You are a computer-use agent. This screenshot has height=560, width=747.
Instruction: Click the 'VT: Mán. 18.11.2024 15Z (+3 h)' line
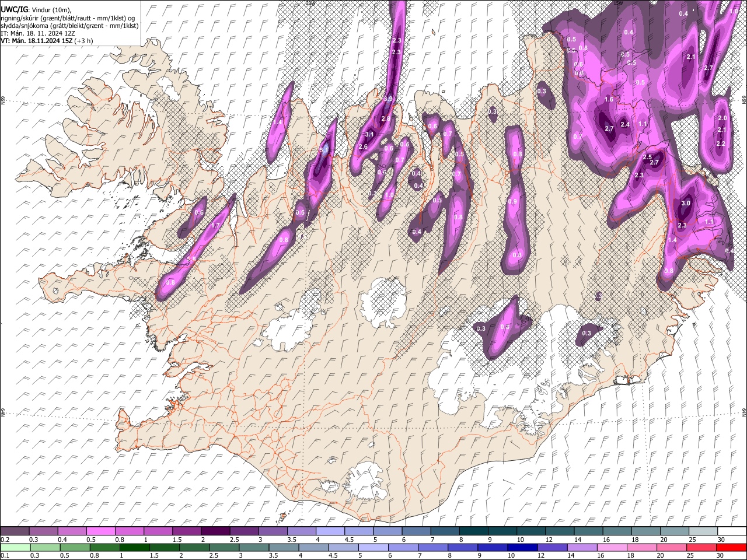[x=47, y=41]
